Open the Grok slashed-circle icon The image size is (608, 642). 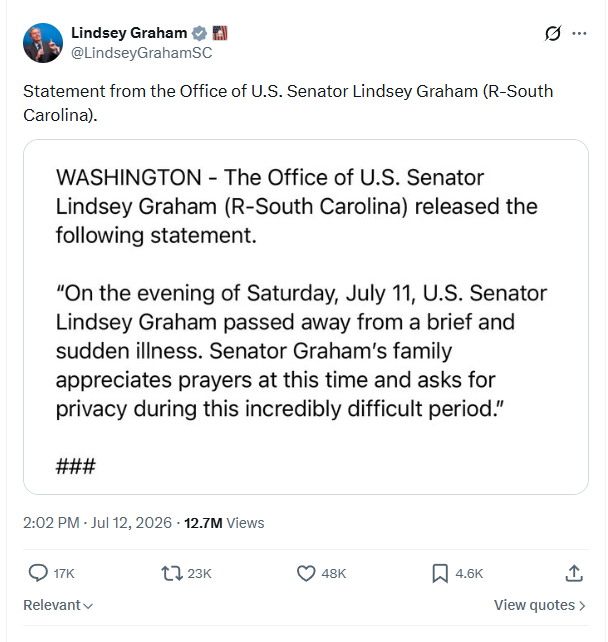pyautogui.click(x=552, y=33)
